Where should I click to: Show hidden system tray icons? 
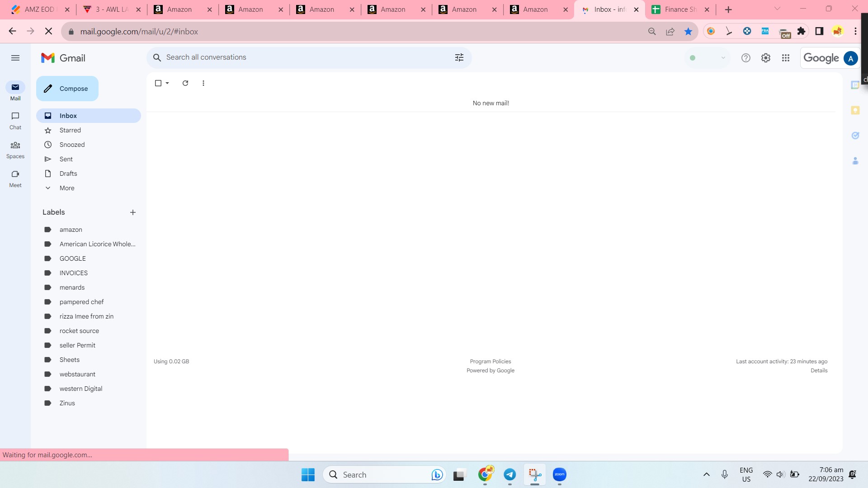707,474
